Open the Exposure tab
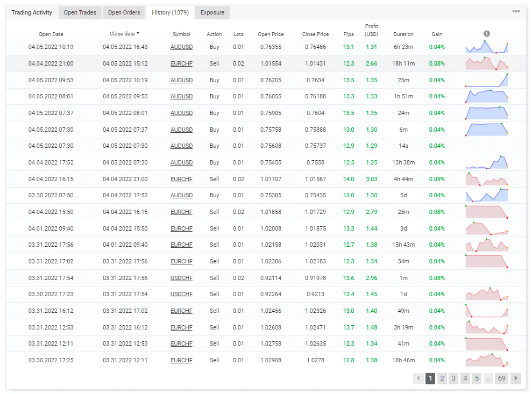532x394 pixels. 212,12
